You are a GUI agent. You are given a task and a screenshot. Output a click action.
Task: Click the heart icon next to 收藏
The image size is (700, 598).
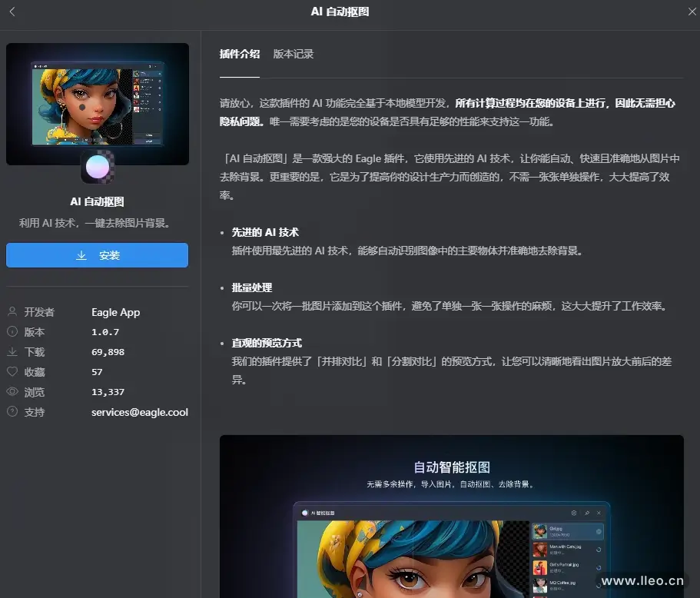coord(12,372)
